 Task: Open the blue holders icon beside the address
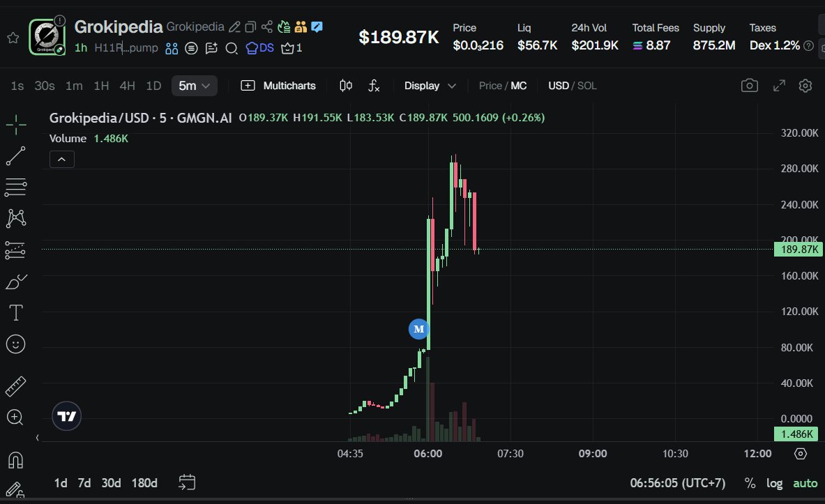(x=172, y=48)
